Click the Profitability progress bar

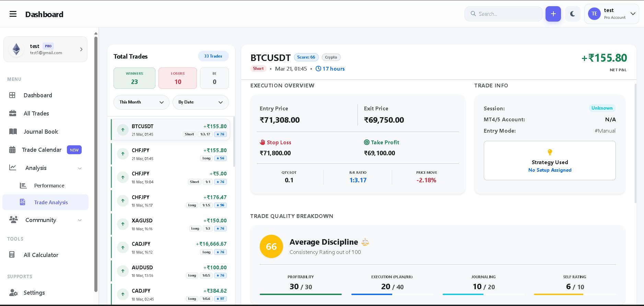(x=301, y=294)
